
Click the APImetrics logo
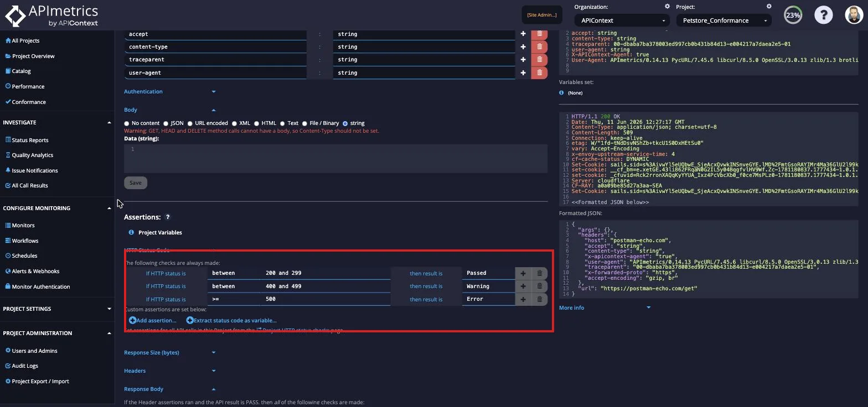pyautogui.click(x=51, y=15)
